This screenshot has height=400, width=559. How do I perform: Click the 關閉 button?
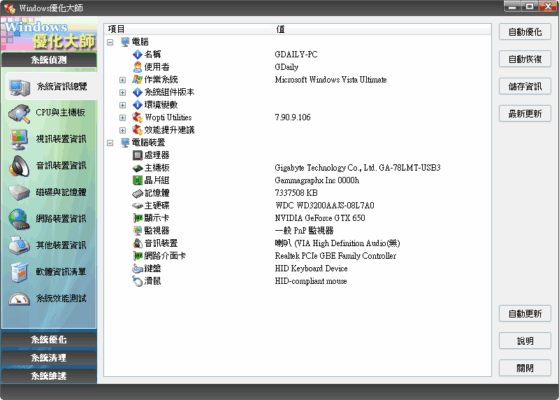(525, 368)
